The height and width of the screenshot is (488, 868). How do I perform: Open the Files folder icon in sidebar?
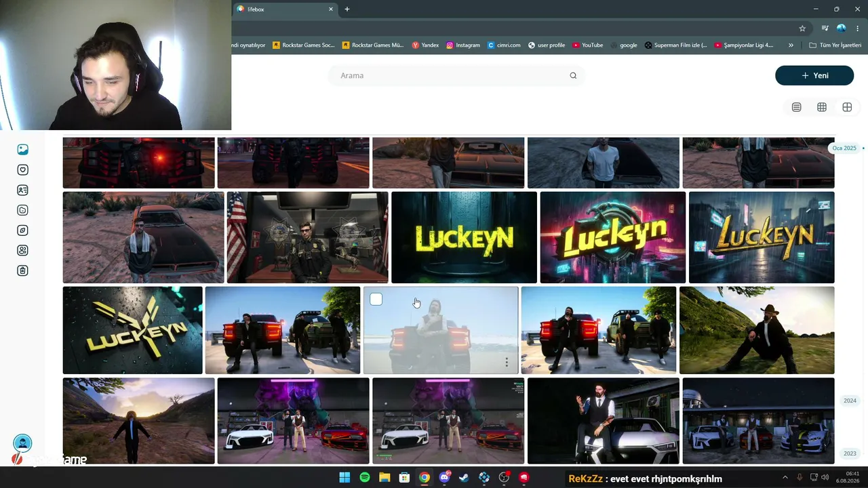(22, 210)
